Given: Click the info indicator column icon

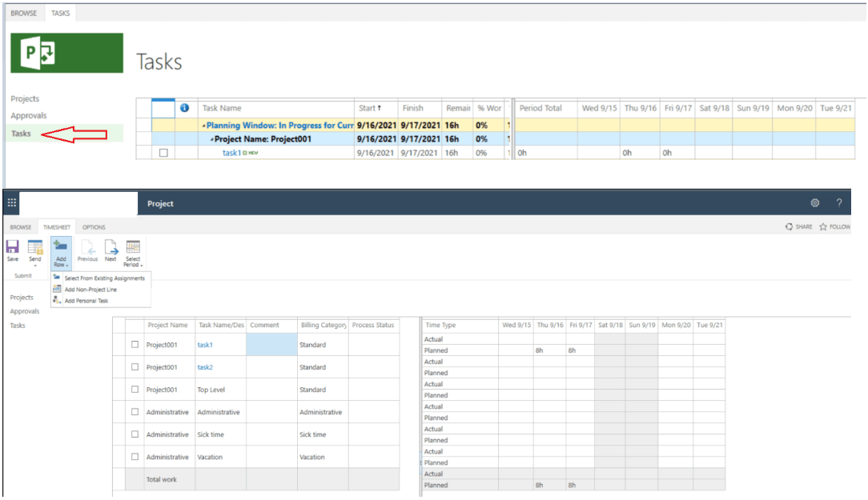Looking at the screenshot, I should click(x=184, y=108).
